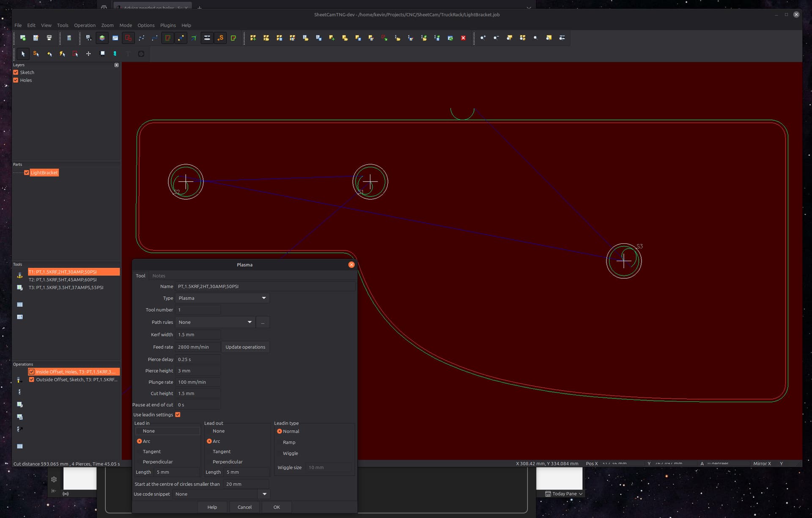Open the Operation menu

tap(85, 25)
